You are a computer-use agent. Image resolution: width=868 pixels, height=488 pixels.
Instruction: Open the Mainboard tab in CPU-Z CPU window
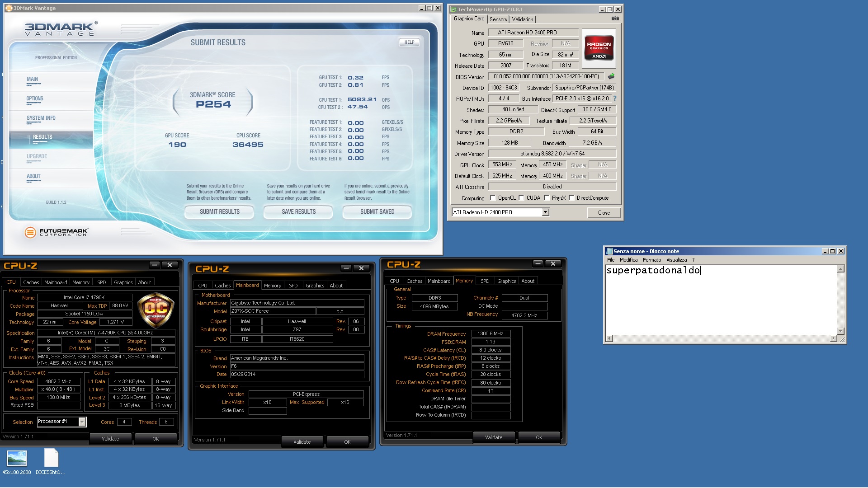(56, 282)
